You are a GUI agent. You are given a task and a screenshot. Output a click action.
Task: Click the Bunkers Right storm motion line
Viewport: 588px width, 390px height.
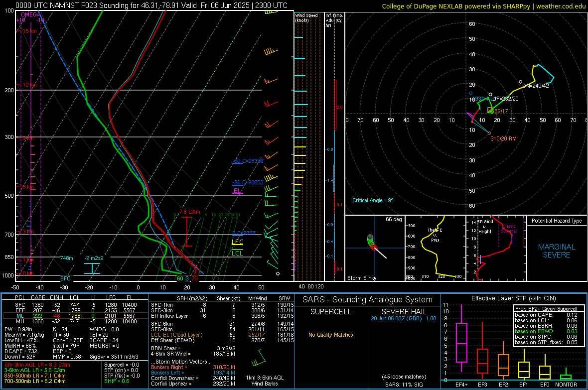(193, 368)
